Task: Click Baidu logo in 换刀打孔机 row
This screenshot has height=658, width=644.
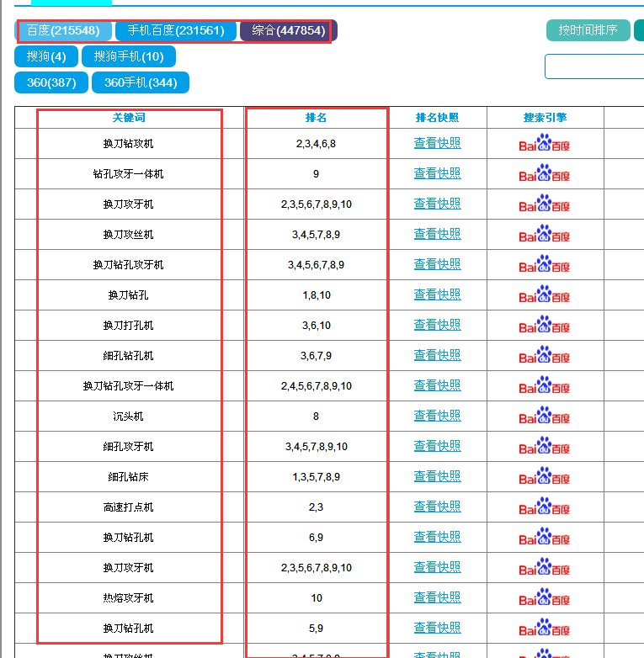Action: (545, 326)
